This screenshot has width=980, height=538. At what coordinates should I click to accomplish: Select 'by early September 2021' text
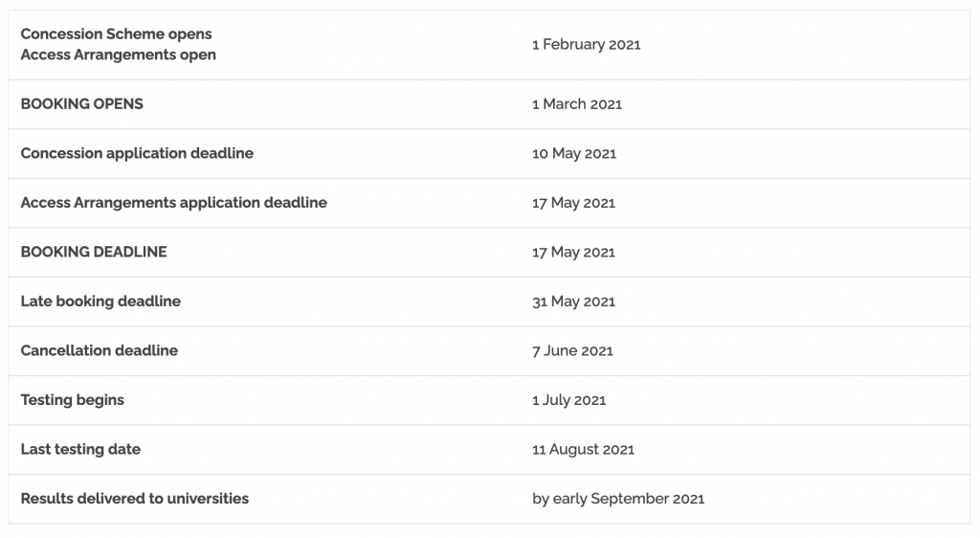point(618,499)
